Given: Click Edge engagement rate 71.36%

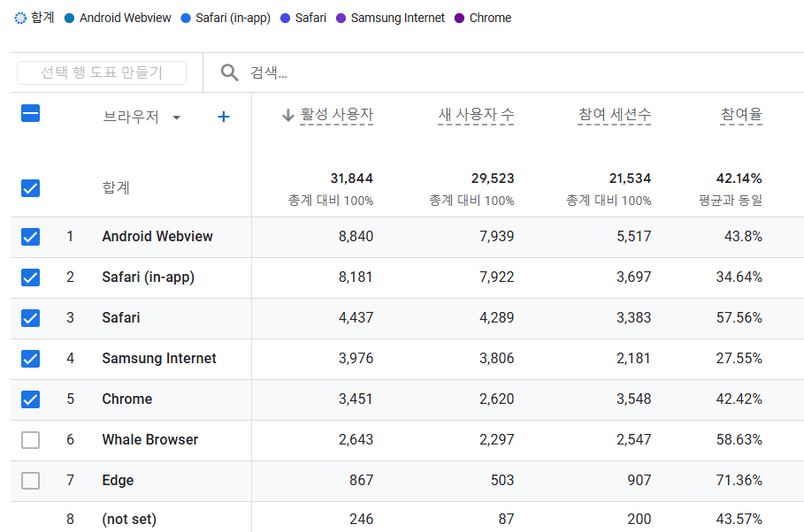Looking at the screenshot, I should [x=739, y=480].
